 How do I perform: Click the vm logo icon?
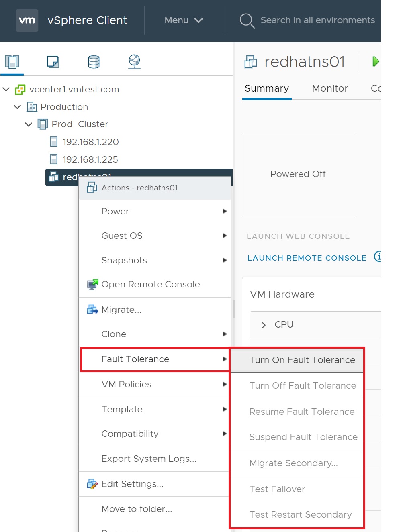27,20
